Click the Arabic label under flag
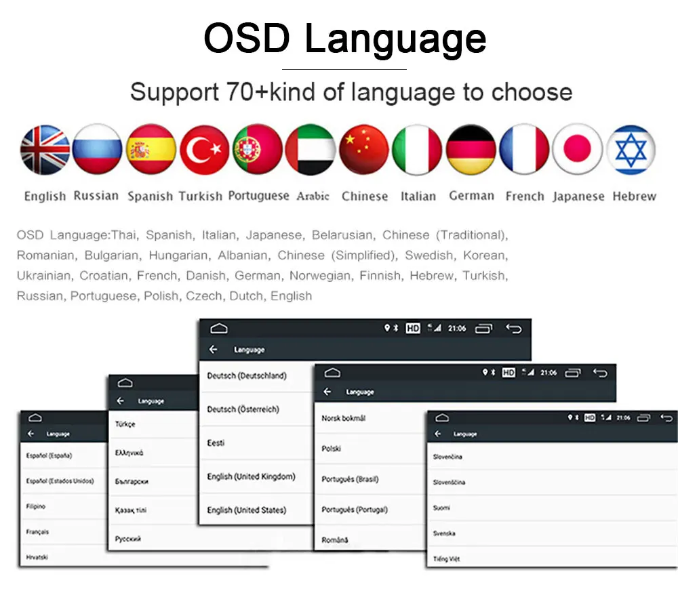The height and width of the screenshot is (616, 678). pyautogui.click(x=313, y=197)
